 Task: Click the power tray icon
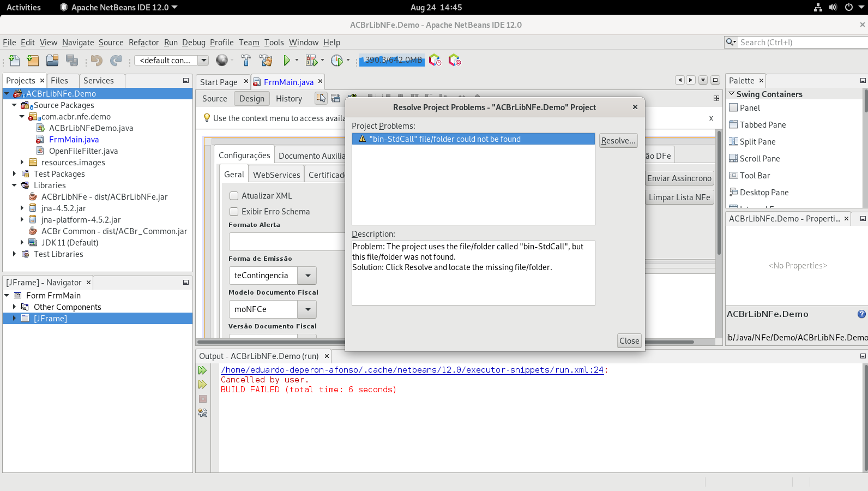tap(848, 8)
